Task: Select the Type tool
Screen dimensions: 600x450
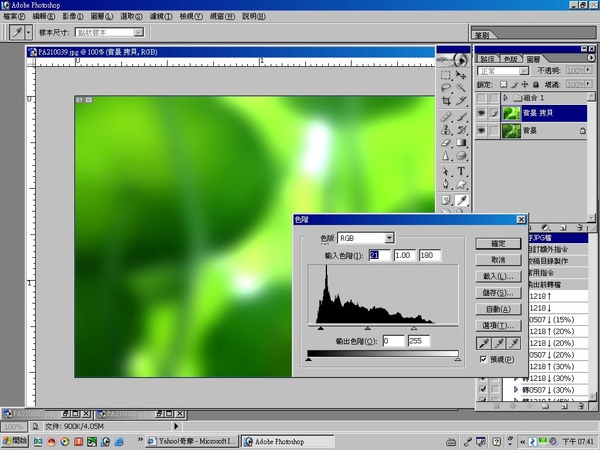Action: pyautogui.click(x=461, y=171)
